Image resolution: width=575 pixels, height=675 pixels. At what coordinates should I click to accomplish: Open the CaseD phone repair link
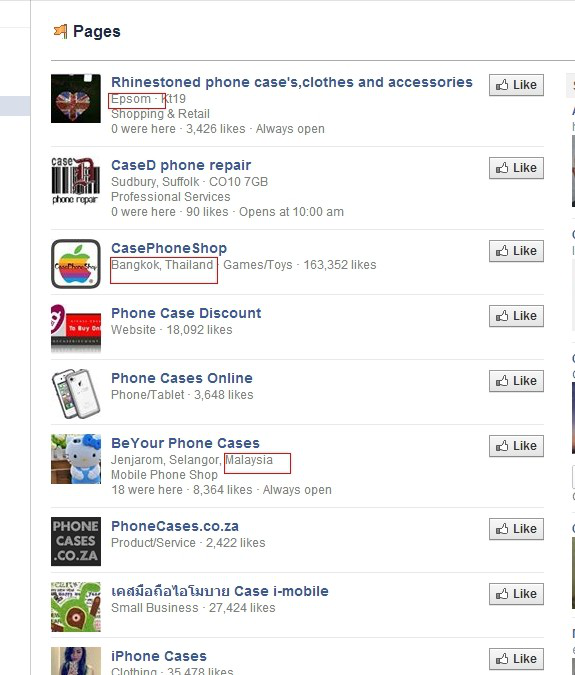(x=181, y=165)
